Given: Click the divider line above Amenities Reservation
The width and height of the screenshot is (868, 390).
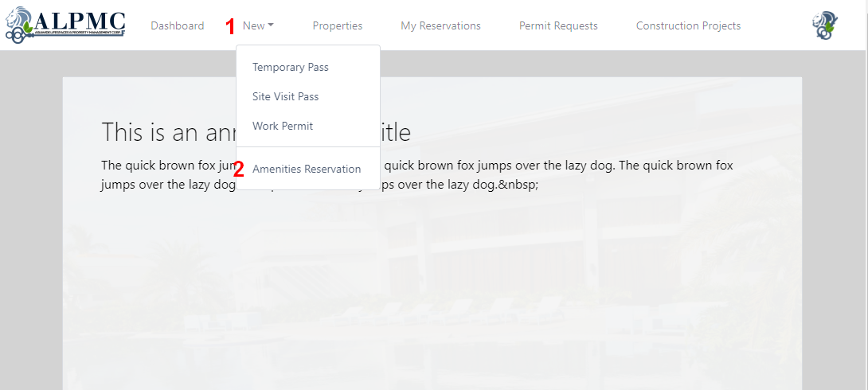Looking at the screenshot, I should click(x=307, y=147).
